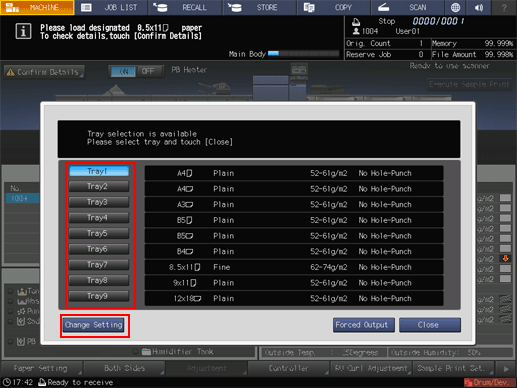Click the 8.5x11 Fine paper row
The width and height of the screenshot is (517, 388).
tap(294, 267)
